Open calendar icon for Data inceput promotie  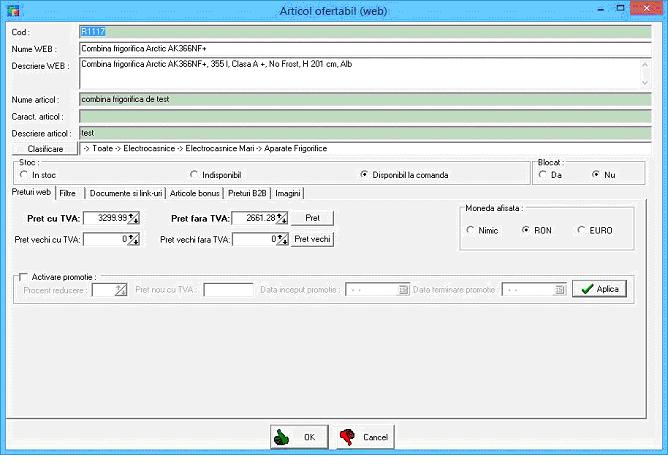[x=404, y=290]
